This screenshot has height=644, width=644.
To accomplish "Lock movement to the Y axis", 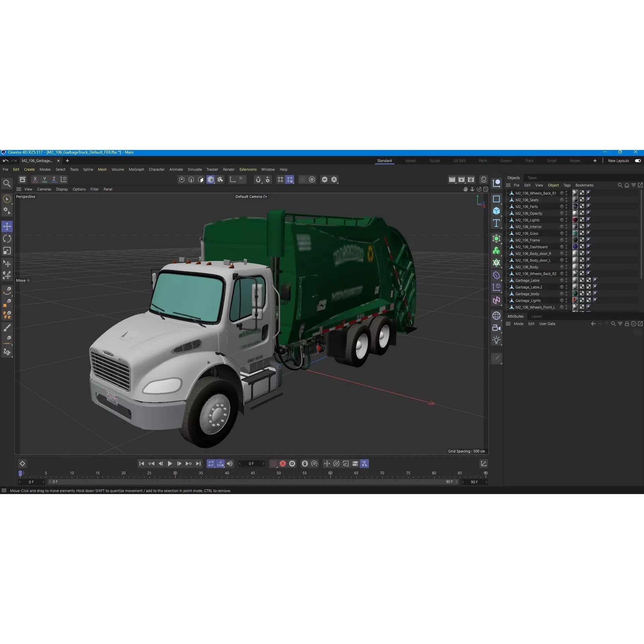I will (44, 179).
